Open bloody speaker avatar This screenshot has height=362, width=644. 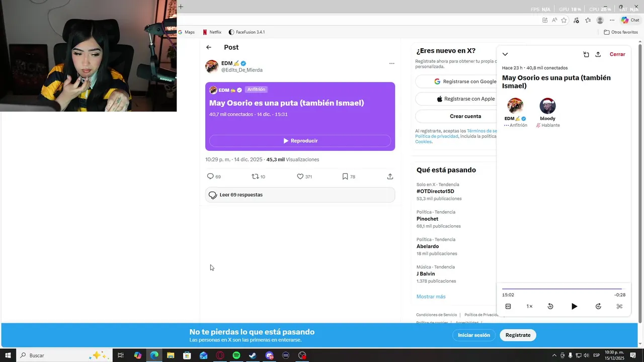pyautogui.click(x=547, y=106)
